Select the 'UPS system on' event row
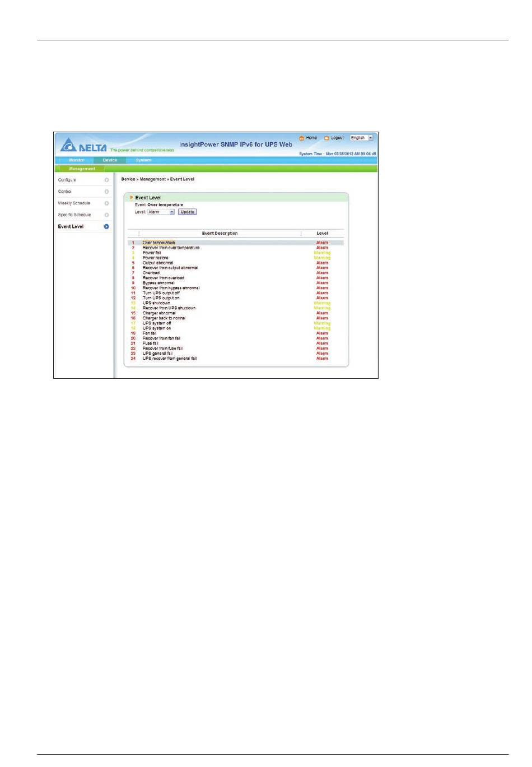 tap(236, 328)
